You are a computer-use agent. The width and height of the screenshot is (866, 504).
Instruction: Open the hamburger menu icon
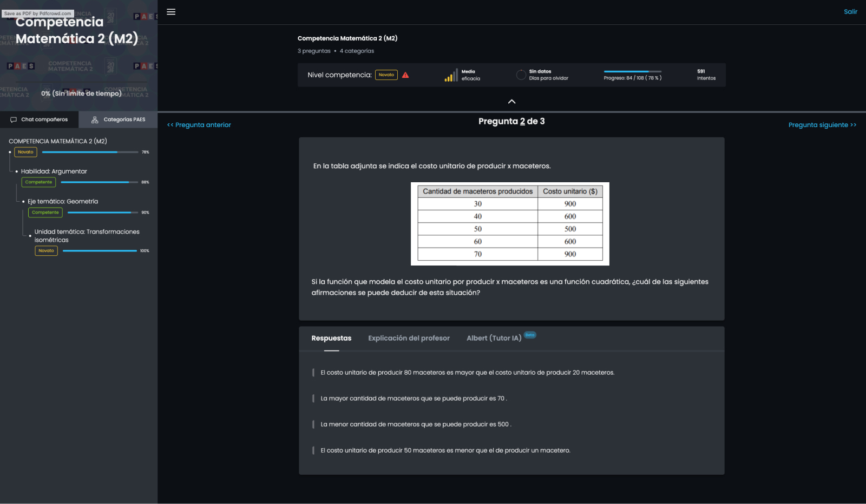pos(171,12)
